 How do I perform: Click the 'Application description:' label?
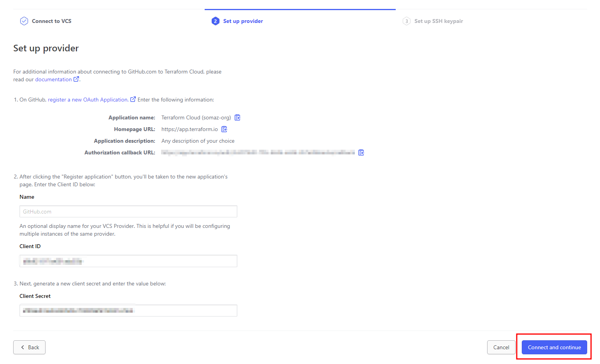tap(125, 141)
